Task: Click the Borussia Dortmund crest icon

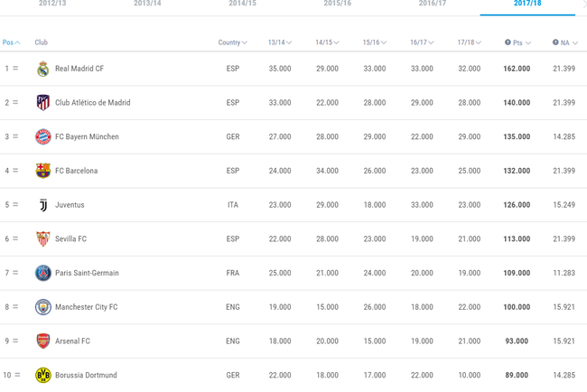Action: [43, 375]
